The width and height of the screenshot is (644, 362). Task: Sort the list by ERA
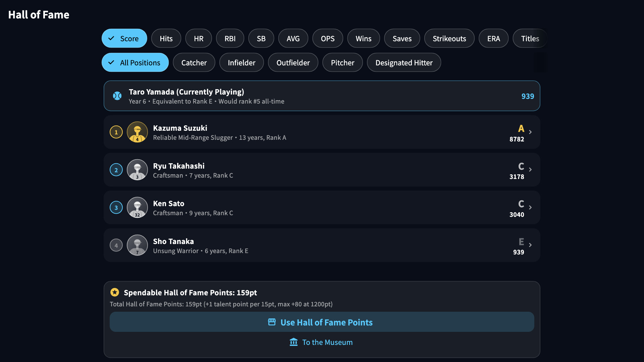(493, 39)
